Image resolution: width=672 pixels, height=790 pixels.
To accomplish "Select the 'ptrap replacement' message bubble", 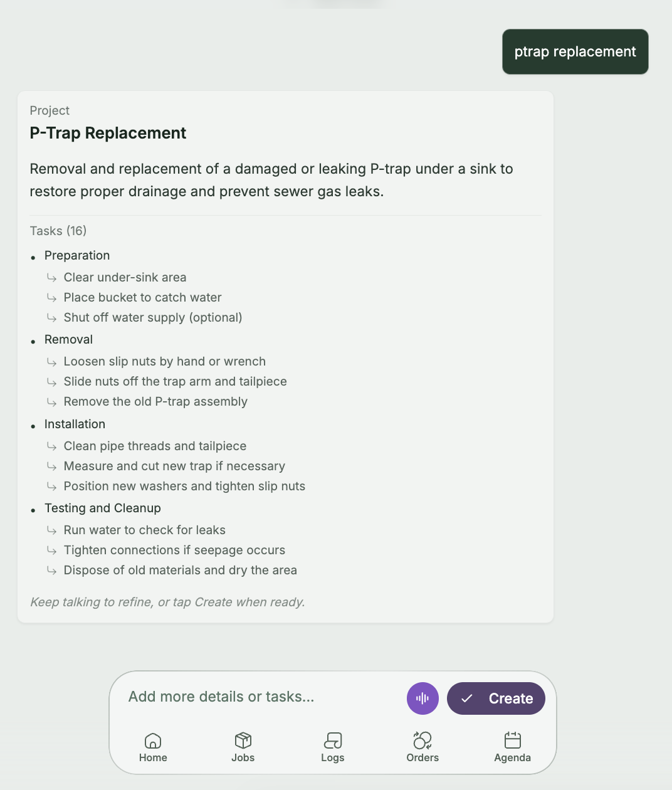I will [574, 51].
